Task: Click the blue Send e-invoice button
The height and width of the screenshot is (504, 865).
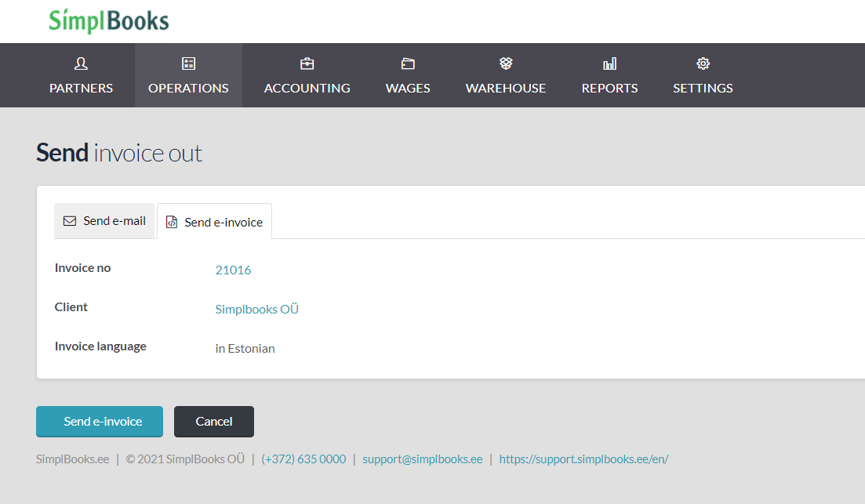Action: (x=100, y=422)
